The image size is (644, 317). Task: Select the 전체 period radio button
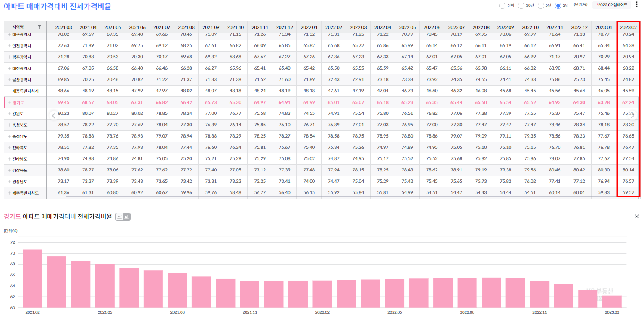[x=502, y=5]
